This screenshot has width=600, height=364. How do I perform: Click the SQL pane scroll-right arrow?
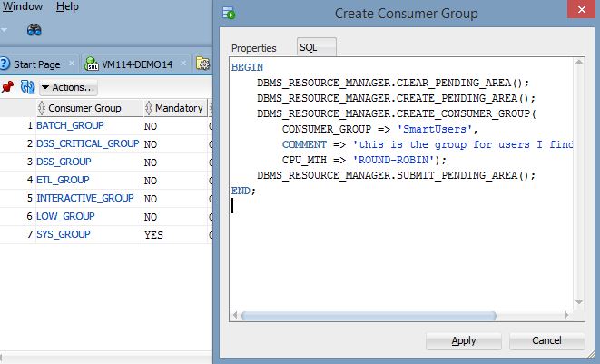566,315
